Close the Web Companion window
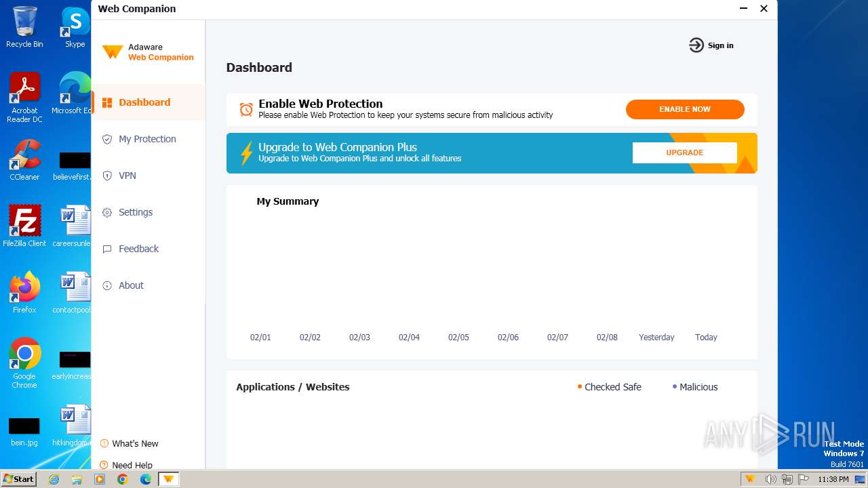This screenshot has width=868, height=488. pyautogui.click(x=764, y=9)
